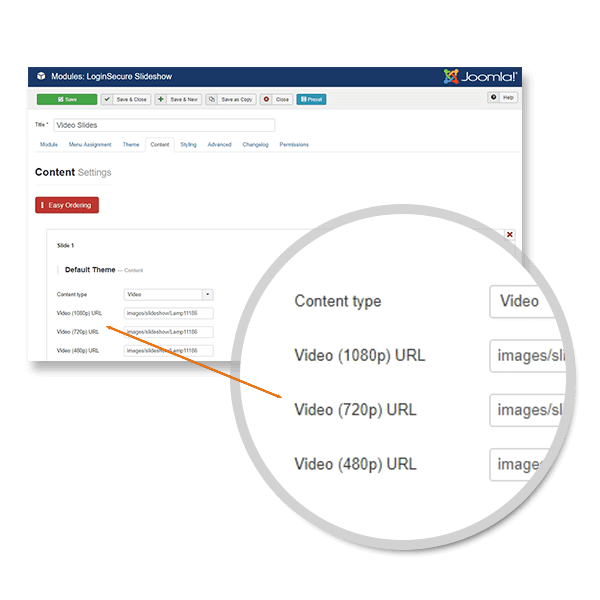The image size is (600, 600).
Task: Click the copy icon beside Save as Copy
Action: coord(212,99)
